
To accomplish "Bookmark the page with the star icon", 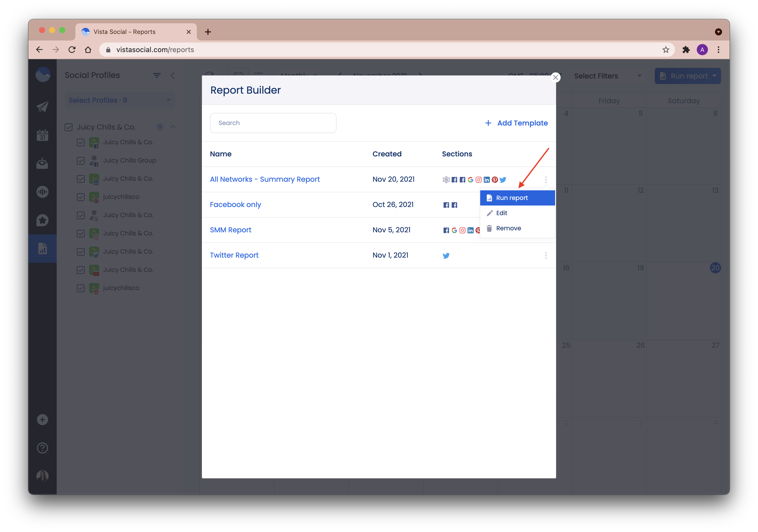I will tap(666, 50).
